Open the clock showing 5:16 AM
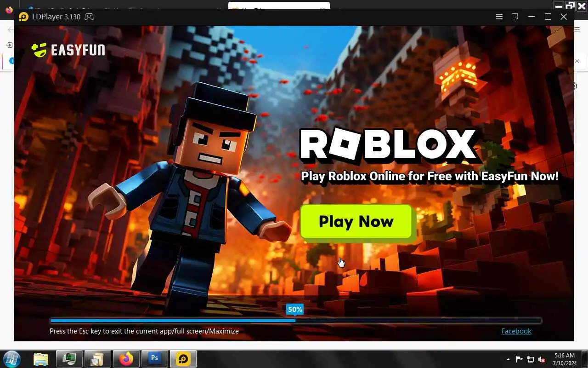The height and width of the screenshot is (368, 588). pos(565,359)
